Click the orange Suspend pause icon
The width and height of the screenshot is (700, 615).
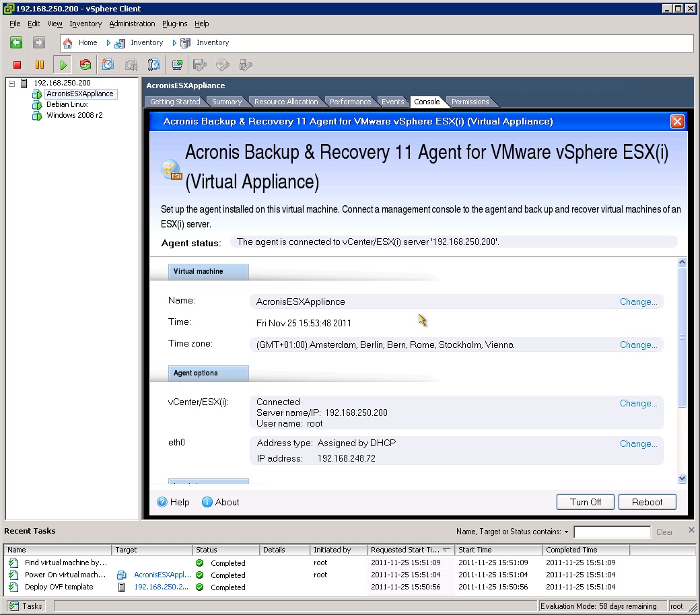(x=40, y=65)
